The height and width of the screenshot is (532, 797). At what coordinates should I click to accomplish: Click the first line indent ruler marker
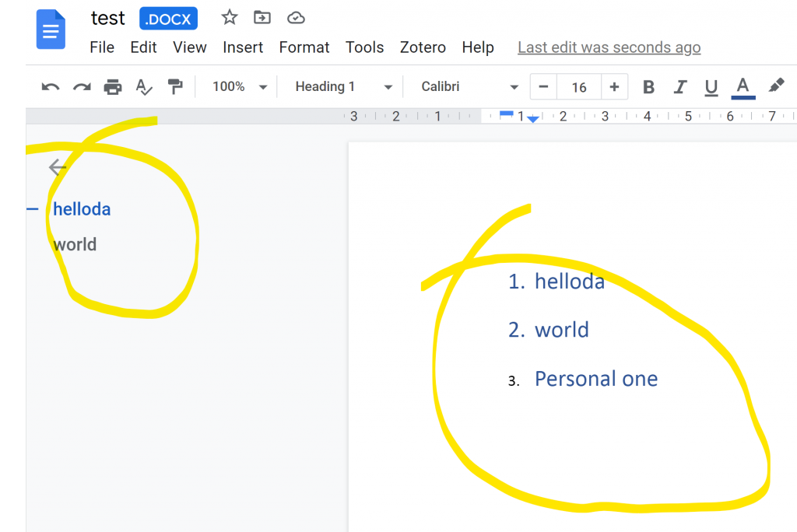[506, 114]
